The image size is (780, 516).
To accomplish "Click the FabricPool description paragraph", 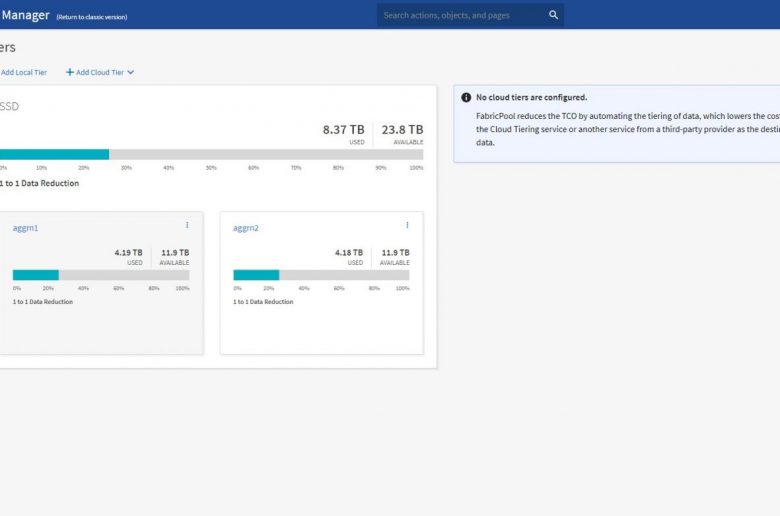I will pyautogui.click(x=628, y=129).
